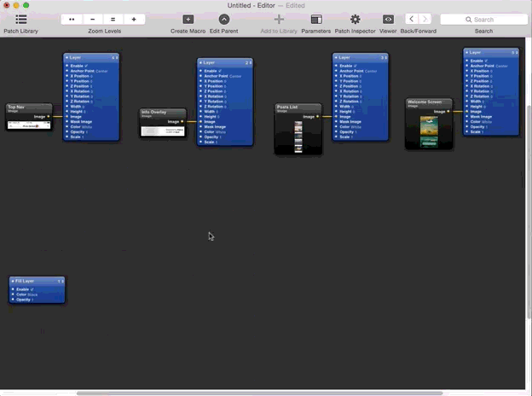Open Color Black dropdown on Fill Layer patch
Viewport: 532px width, 396px height.
(x=32, y=294)
